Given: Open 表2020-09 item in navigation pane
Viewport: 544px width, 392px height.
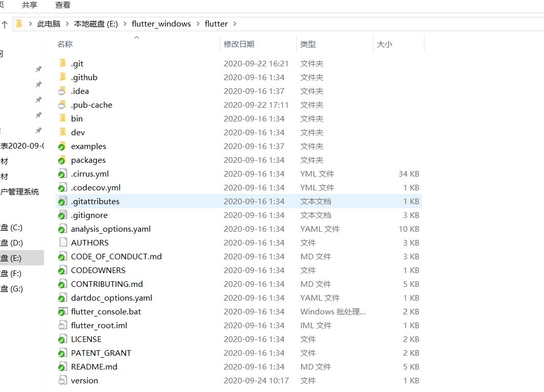Looking at the screenshot, I should [x=22, y=145].
